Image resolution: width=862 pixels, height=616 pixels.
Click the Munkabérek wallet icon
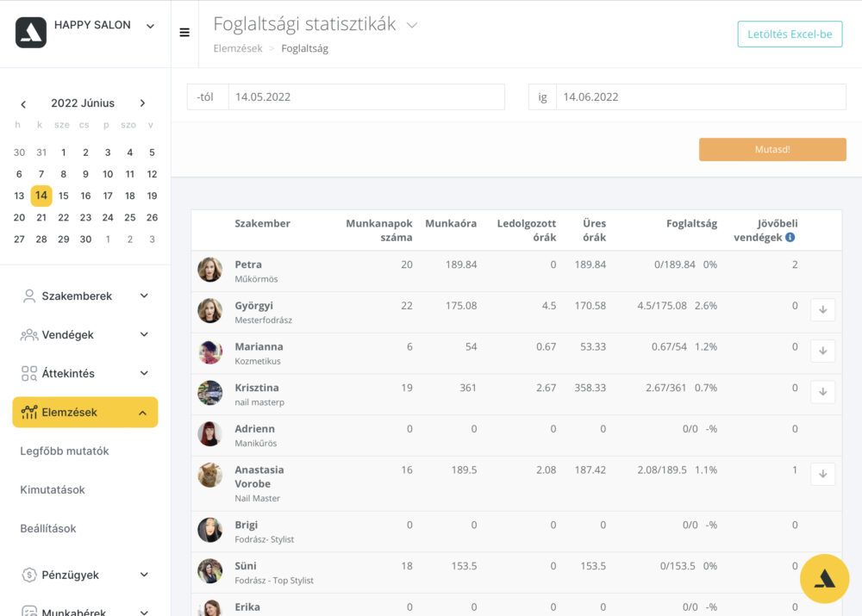29,611
